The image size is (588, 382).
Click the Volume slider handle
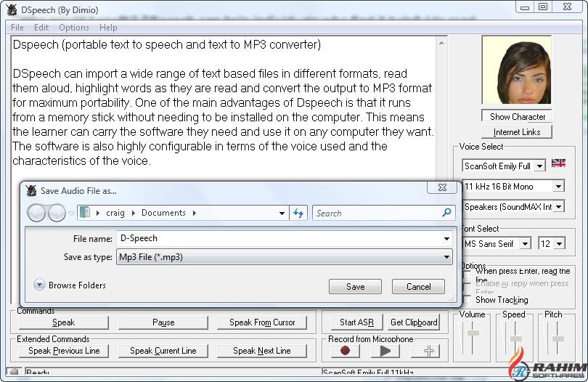pos(473,333)
